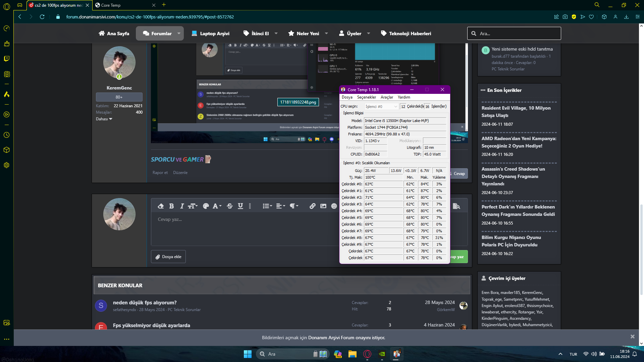Image resolution: width=644 pixels, height=362 pixels.
Task: Expand İkinci El dropdown arrow
Action: tap(276, 34)
